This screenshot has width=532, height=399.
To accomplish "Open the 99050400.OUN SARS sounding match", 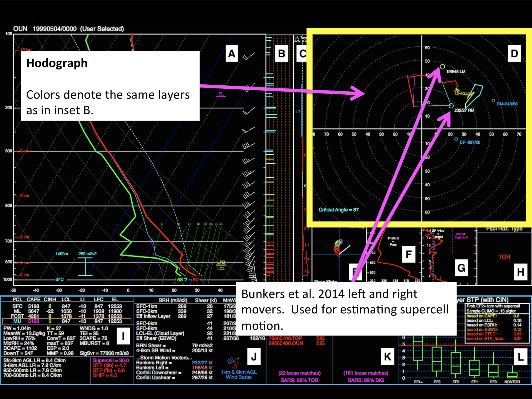I will pyautogui.click(x=286, y=343).
